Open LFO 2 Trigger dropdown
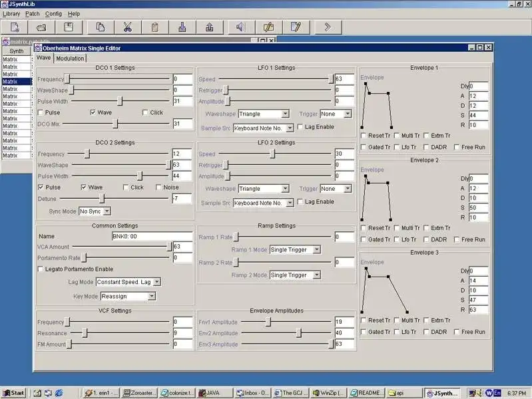Image resolution: width=532 pixels, height=399 pixels. (336, 189)
